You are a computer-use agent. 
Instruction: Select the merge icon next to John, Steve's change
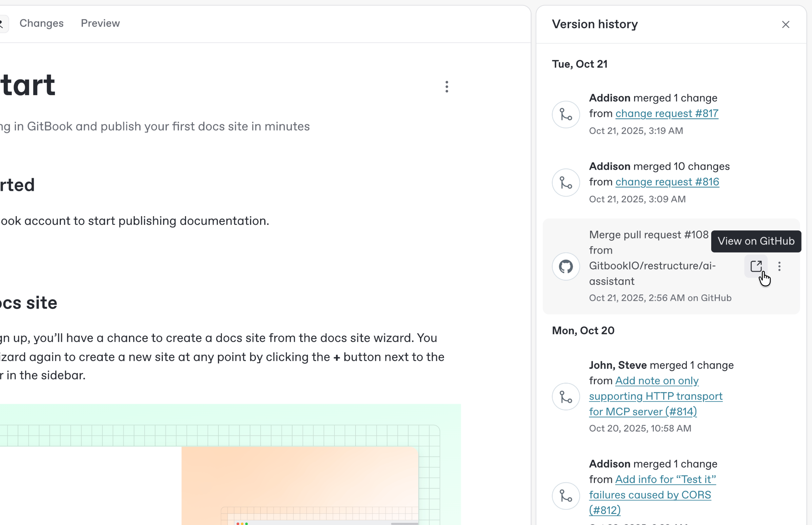click(565, 396)
